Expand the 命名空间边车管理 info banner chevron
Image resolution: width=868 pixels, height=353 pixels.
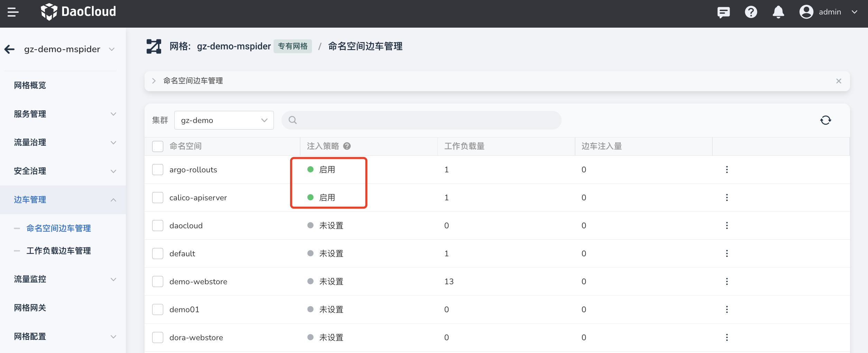pyautogui.click(x=154, y=81)
